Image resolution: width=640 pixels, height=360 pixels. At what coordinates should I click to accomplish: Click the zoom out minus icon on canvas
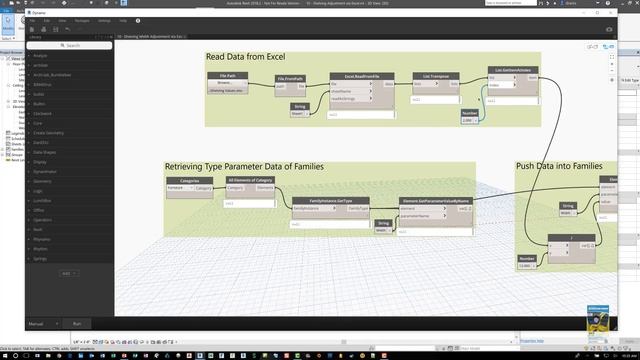612,71
